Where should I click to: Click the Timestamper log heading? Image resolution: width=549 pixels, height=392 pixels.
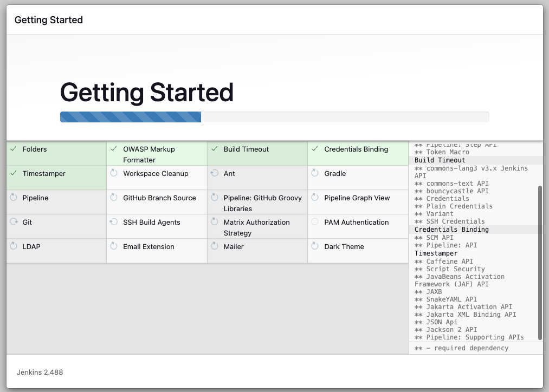click(436, 253)
